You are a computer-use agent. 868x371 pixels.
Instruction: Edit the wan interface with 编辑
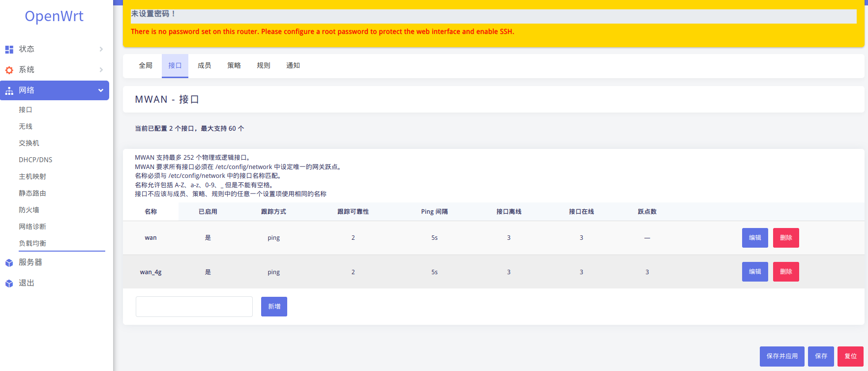(x=755, y=238)
